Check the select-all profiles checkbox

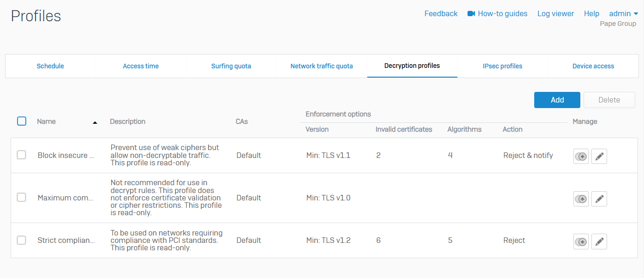click(x=22, y=121)
